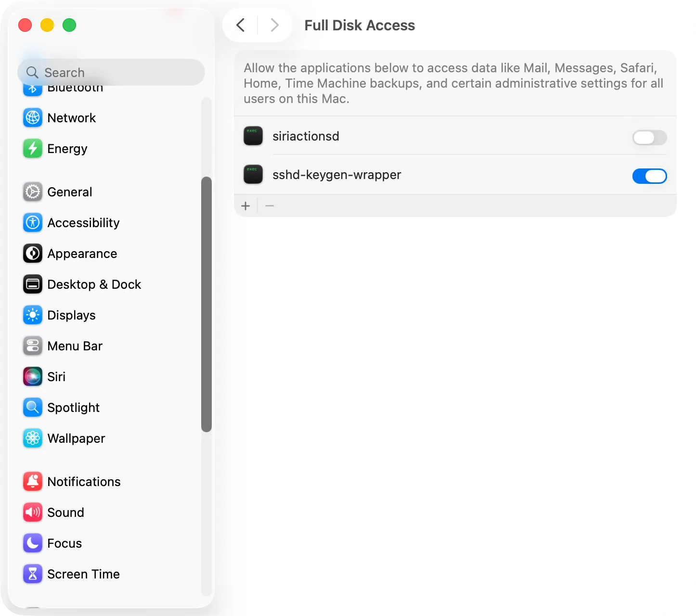The height and width of the screenshot is (616, 696).
Task: Select the Screen Time hourglass icon
Action: pos(33,574)
